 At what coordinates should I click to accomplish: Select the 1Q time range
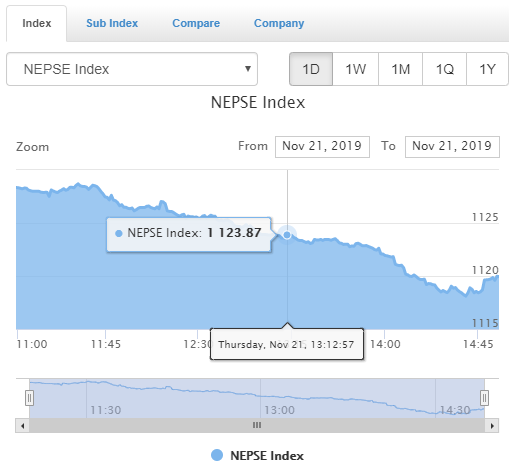444,69
